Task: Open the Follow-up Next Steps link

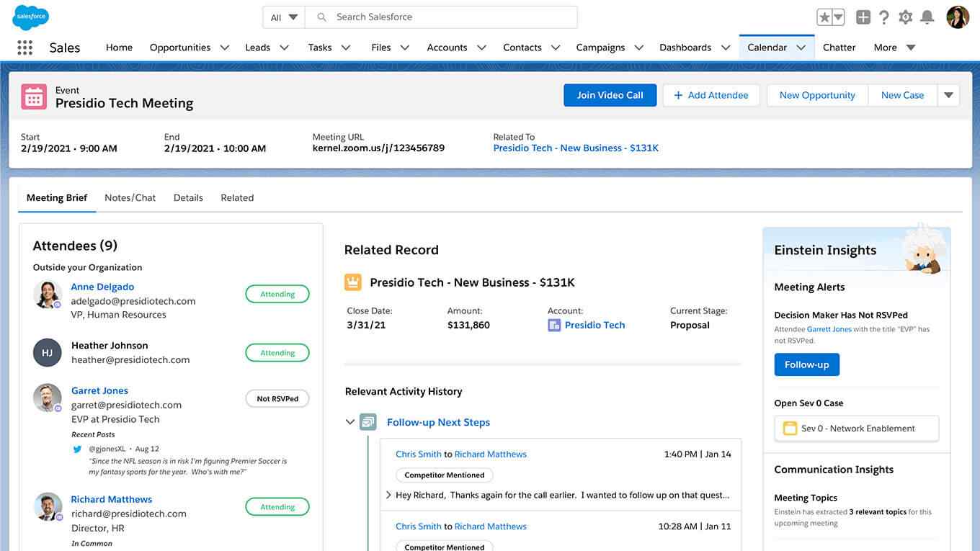Action: tap(438, 422)
